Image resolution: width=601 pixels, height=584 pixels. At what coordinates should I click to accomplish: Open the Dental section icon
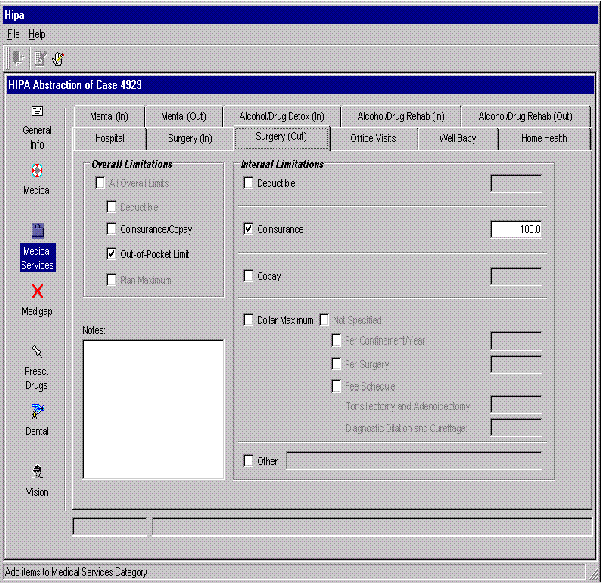37,411
